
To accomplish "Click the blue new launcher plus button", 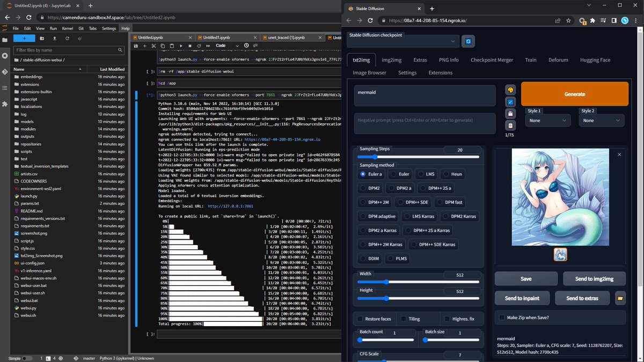I will pyautogui.click(x=24, y=39).
